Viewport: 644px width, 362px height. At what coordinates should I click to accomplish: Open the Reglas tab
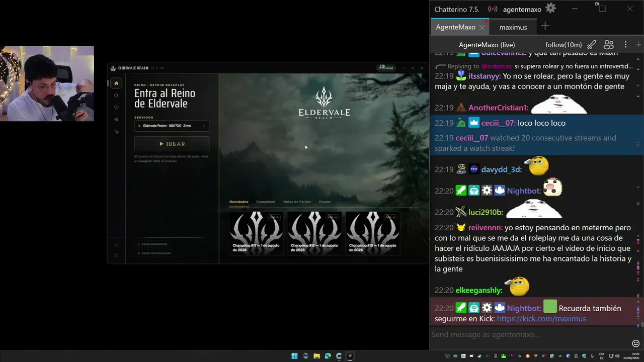(325, 202)
